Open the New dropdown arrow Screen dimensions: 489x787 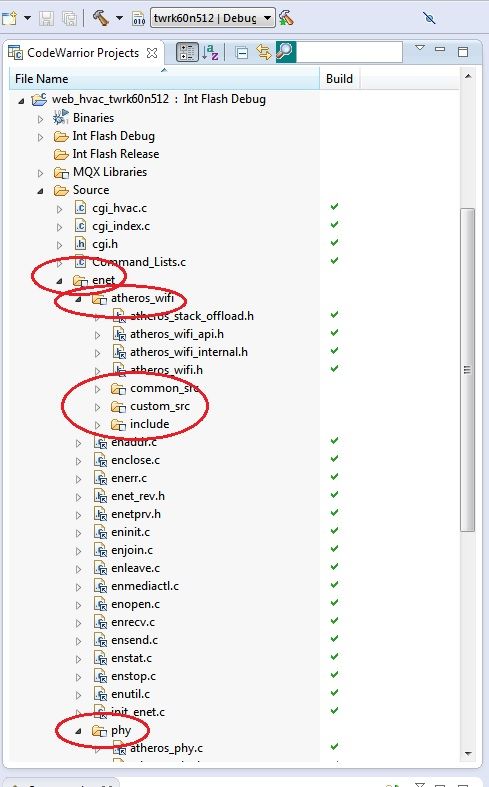point(28,19)
